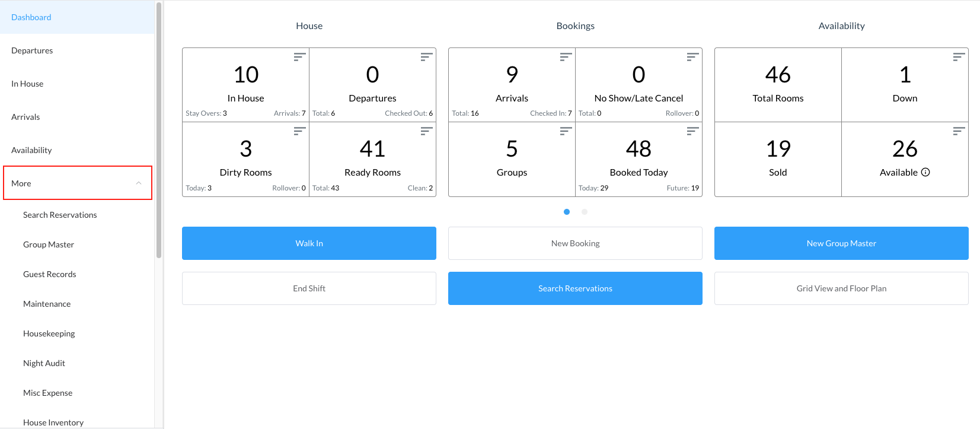The height and width of the screenshot is (429, 980).
Task: Click the New Group Master button
Action: point(841,243)
